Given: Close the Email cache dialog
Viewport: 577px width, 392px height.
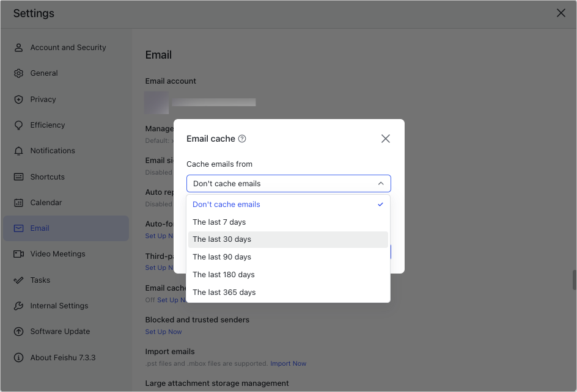Looking at the screenshot, I should coord(385,139).
